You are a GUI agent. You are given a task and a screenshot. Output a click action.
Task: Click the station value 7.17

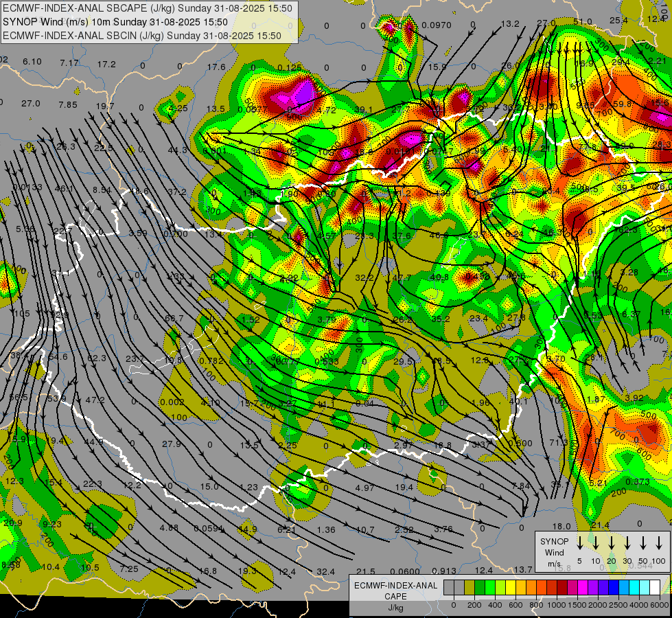69,63
